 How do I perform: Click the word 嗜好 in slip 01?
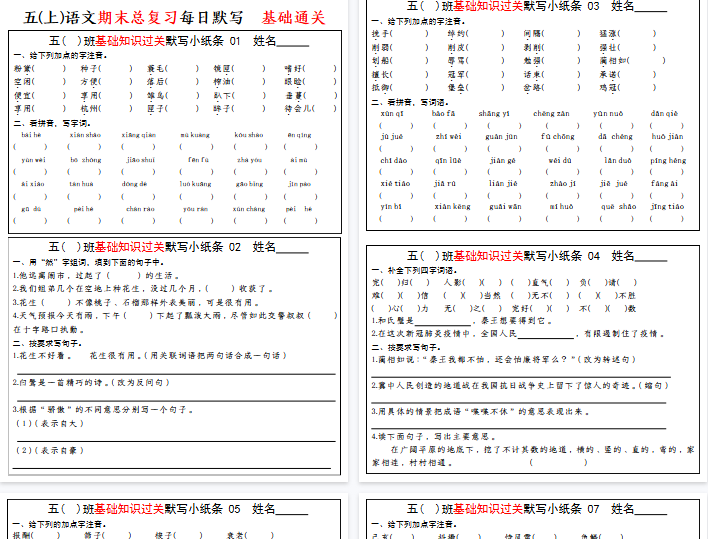[x=292, y=69]
